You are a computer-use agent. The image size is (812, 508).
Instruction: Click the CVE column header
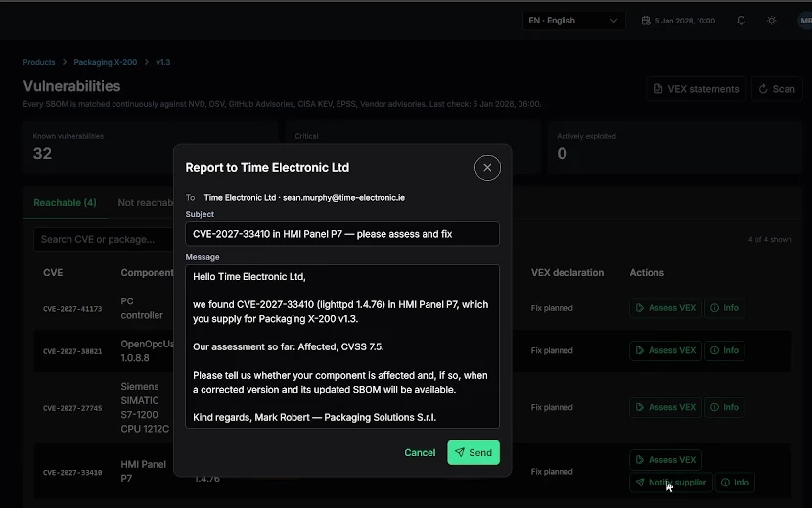coord(53,273)
